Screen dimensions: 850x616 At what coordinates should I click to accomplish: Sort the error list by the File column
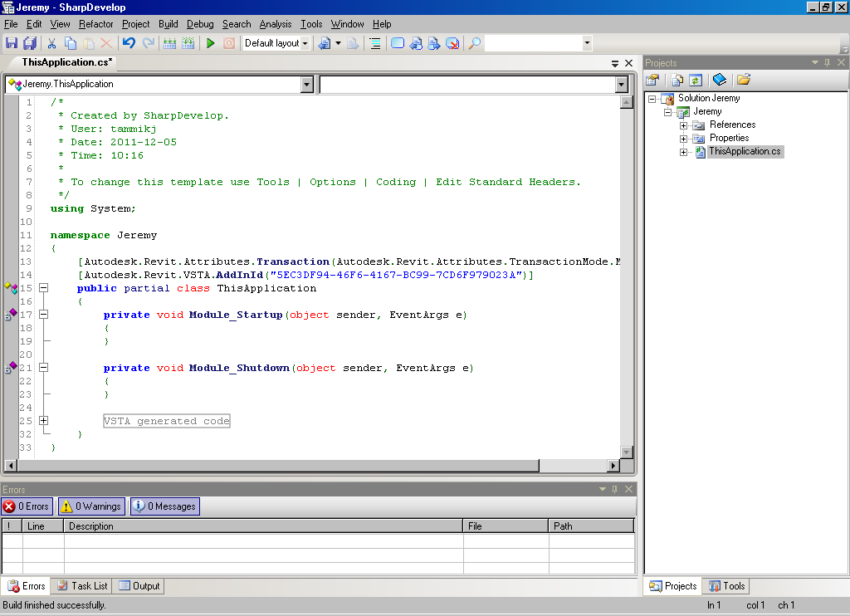click(x=506, y=526)
